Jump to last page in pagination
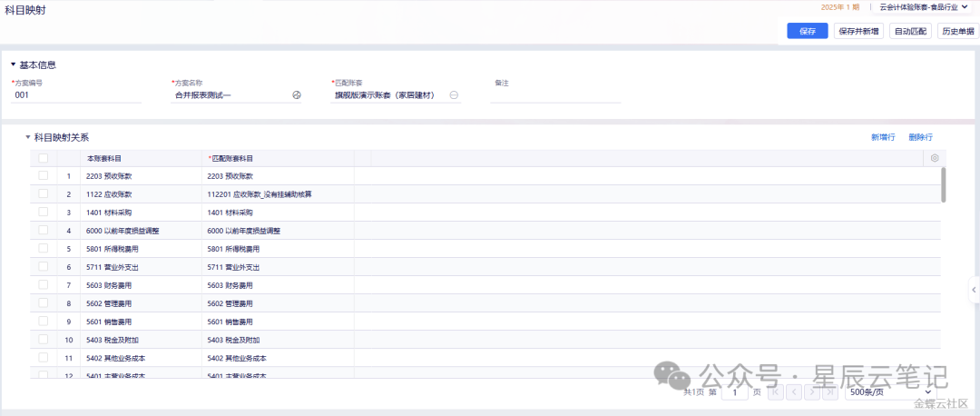The width and height of the screenshot is (980, 416). [x=830, y=392]
